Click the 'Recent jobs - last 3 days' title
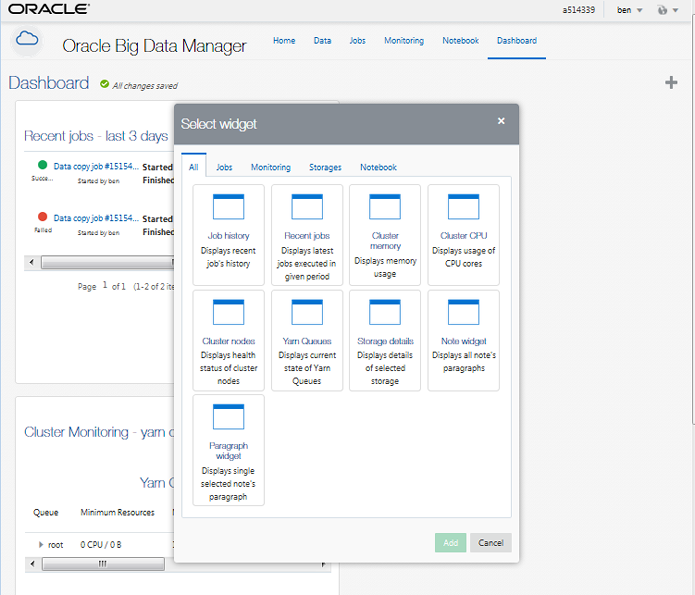This screenshot has height=595, width=695. [x=96, y=136]
